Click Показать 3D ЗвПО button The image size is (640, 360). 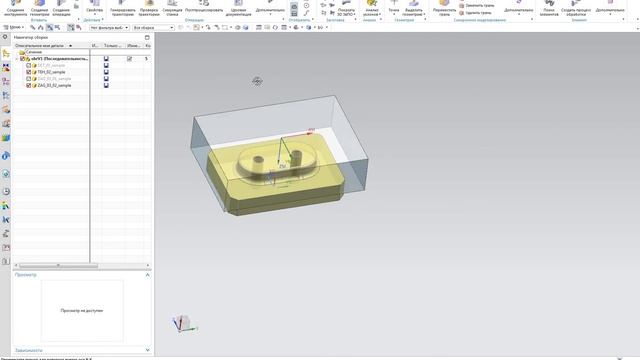coord(346,8)
